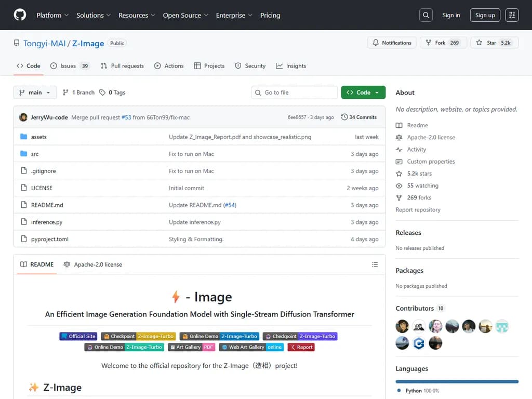Viewport: 532px width, 399px height.
Task: Click the commit history clock icon
Action: coord(344,117)
